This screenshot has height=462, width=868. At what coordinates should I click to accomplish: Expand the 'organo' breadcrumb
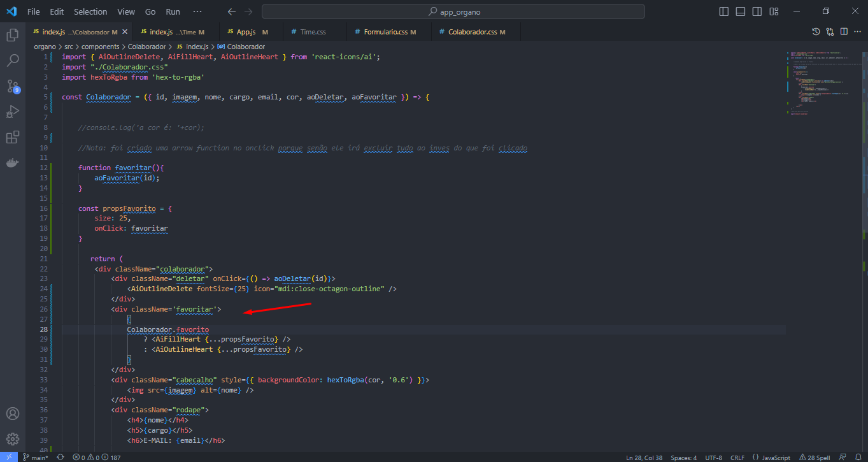(x=45, y=47)
